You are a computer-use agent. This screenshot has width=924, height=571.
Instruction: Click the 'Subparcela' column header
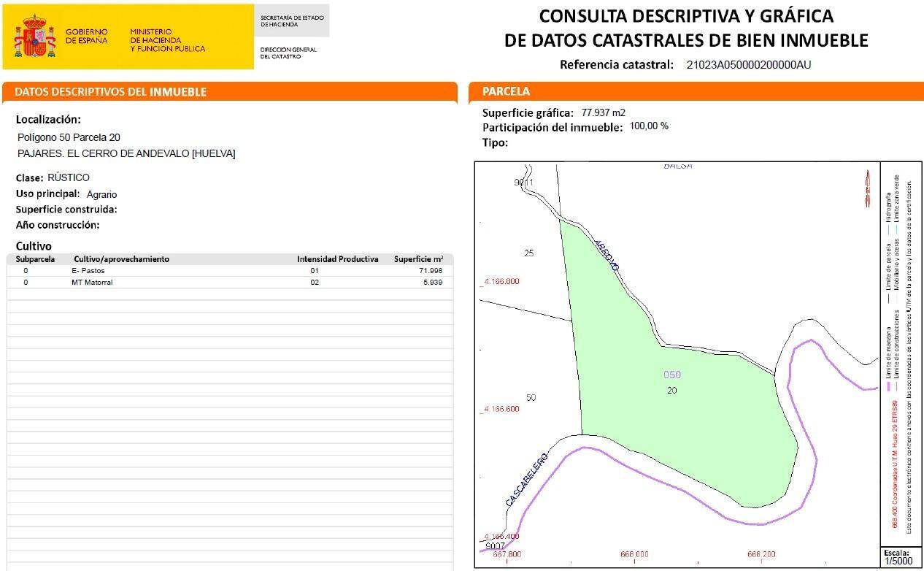[x=36, y=259]
